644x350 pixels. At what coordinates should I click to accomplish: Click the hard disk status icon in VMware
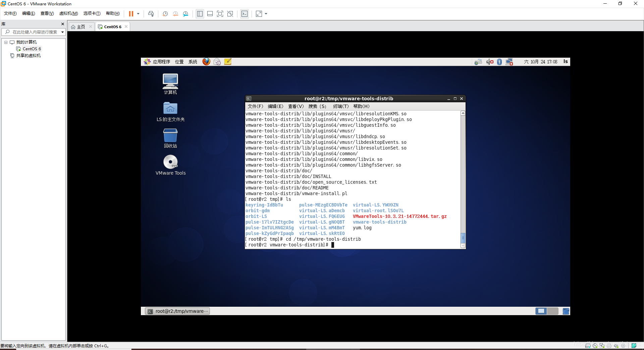(x=588, y=346)
